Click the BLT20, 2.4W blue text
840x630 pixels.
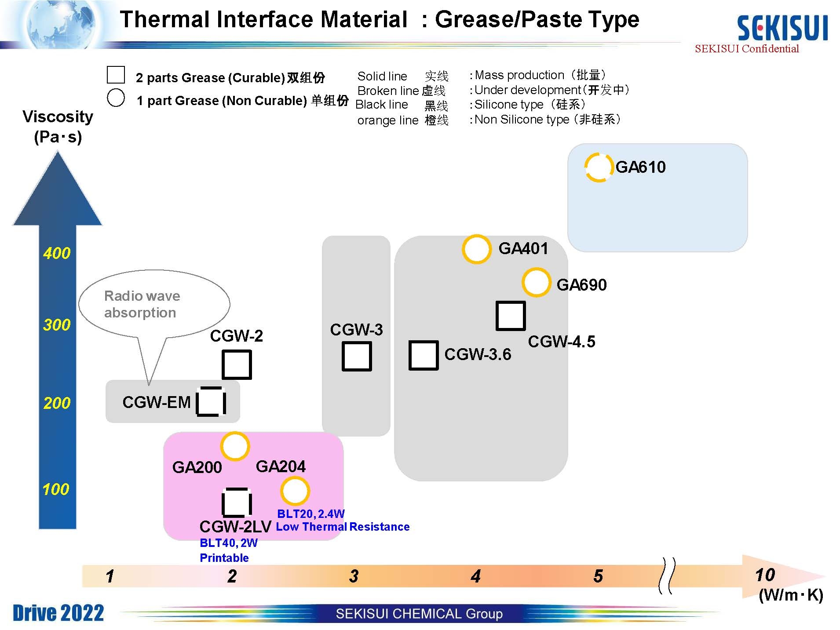[311, 514]
